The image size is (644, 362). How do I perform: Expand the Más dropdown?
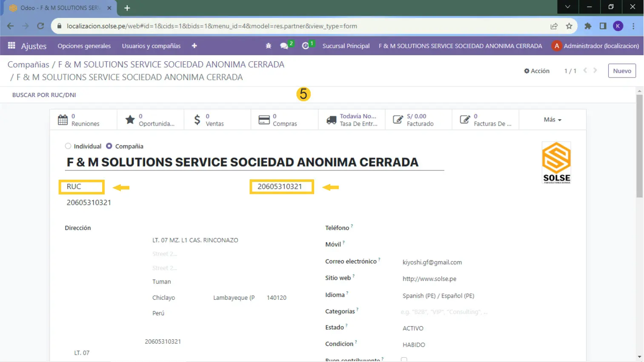coord(552,120)
